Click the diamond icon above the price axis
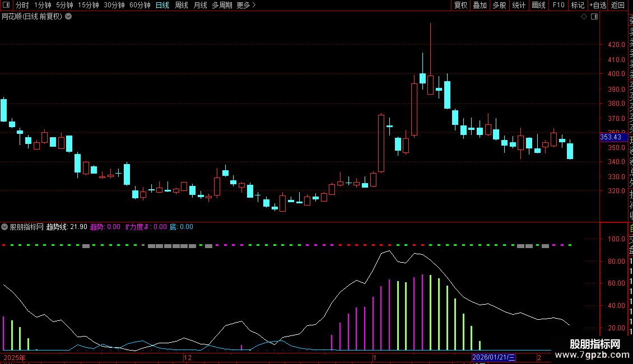 click(584, 17)
